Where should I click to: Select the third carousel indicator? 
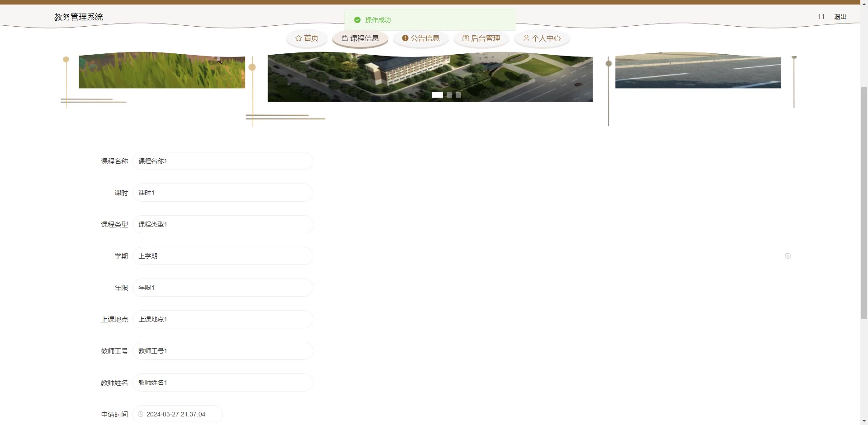tap(458, 95)
